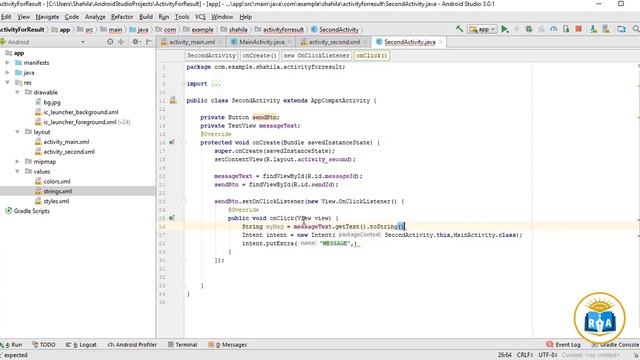Open the Messages tool window
The height and width of the screenshot is (360, 640).
pos(228,344)
